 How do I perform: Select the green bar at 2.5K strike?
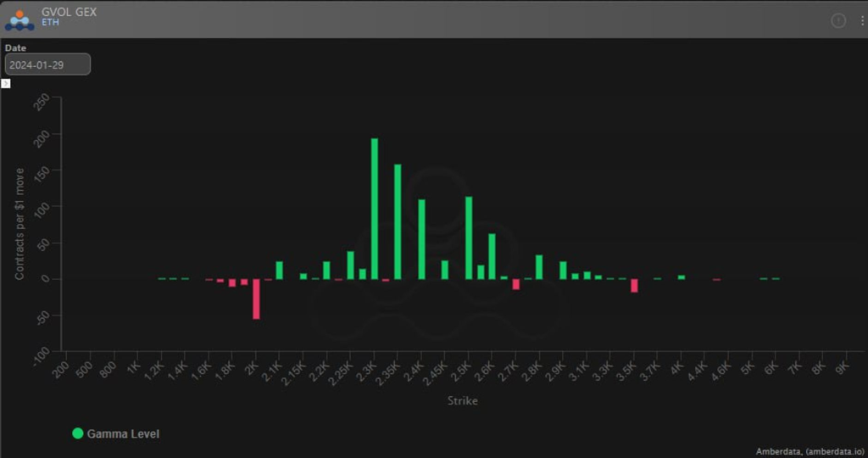click(x=469, y=237)
